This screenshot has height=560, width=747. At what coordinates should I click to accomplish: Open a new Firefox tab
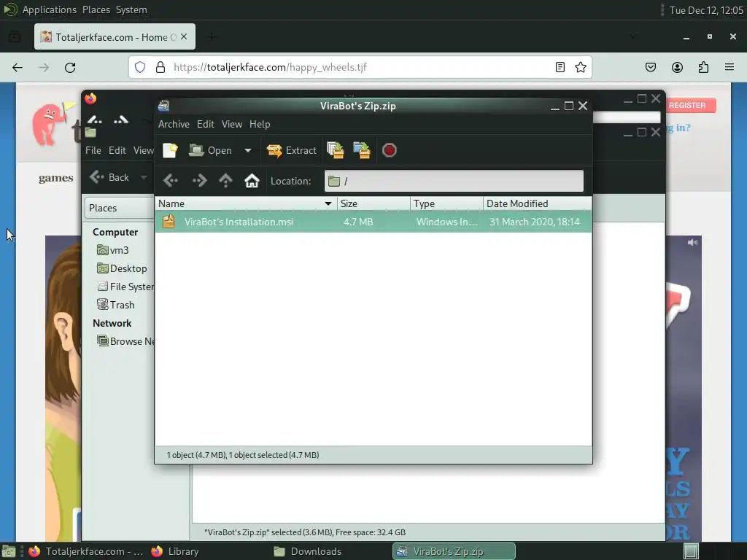tap(212, 36)
